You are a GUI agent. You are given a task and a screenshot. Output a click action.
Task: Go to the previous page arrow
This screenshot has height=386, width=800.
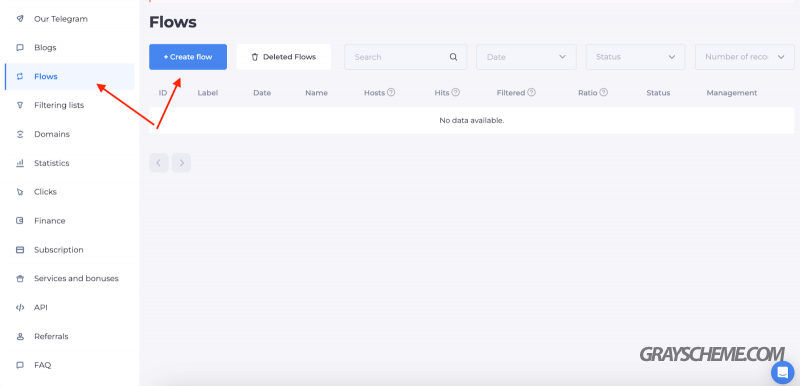pyautogui.click(x=159, y=163)
